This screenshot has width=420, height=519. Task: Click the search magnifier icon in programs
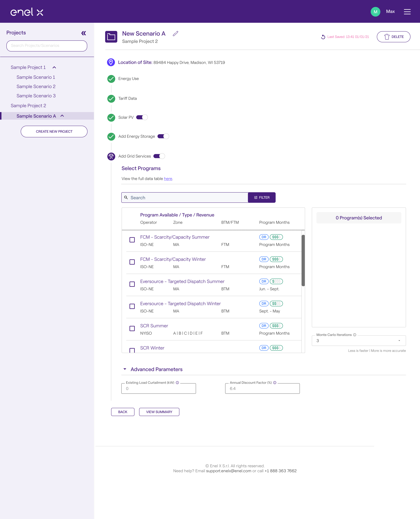126,197
